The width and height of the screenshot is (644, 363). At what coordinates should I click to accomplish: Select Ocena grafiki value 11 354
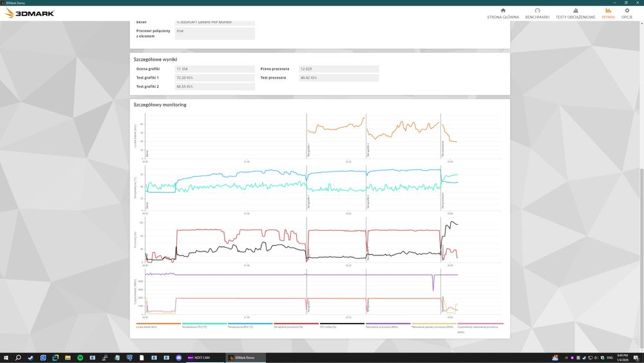215,69
